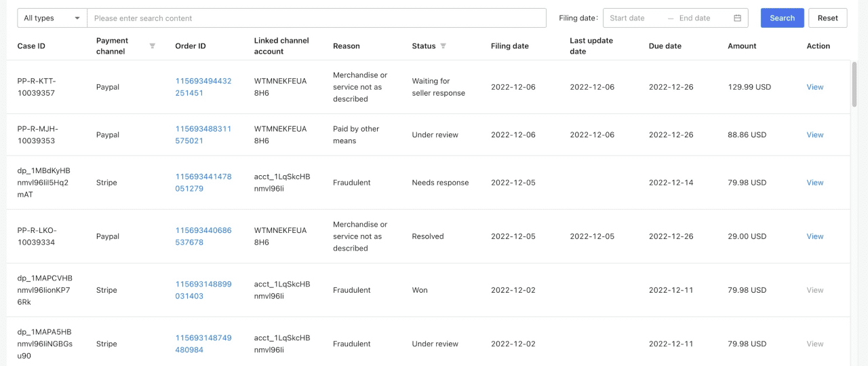The width and height of the screenshot is (868, 366).
Task: Open order 115693488311575021
Action: pos(203,134)
